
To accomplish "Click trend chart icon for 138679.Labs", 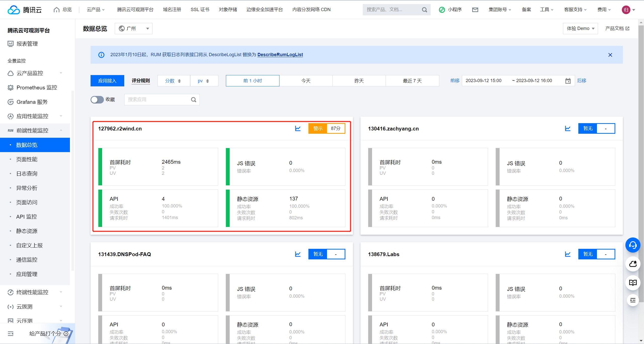I will point(568,254).
